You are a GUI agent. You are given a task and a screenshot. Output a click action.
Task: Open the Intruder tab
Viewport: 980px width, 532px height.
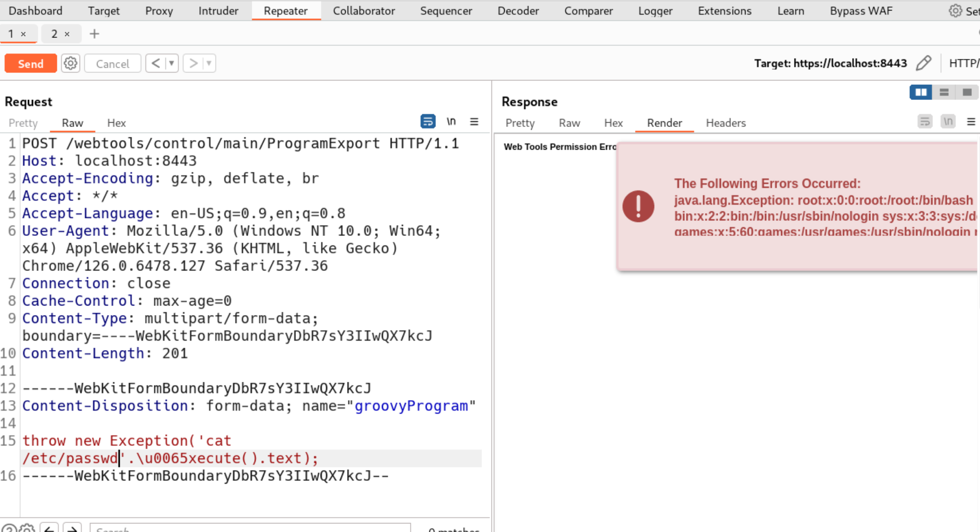[218, 10]
